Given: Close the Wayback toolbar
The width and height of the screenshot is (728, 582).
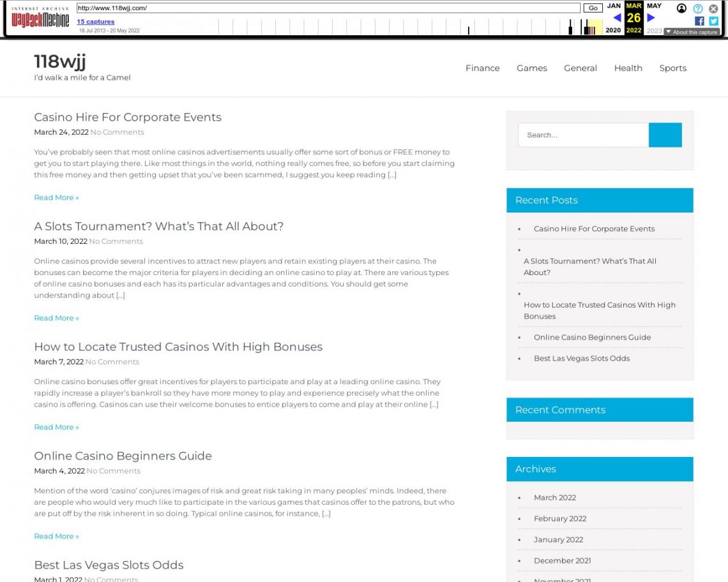Looking at the screenshot, I should pos(713,8).
